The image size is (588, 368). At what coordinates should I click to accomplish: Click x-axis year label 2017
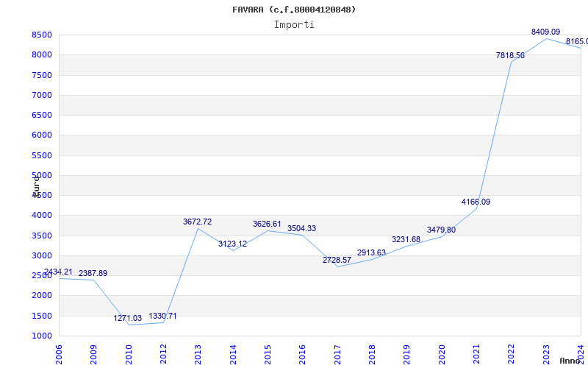pyautogui.click(x=337, y=355)
